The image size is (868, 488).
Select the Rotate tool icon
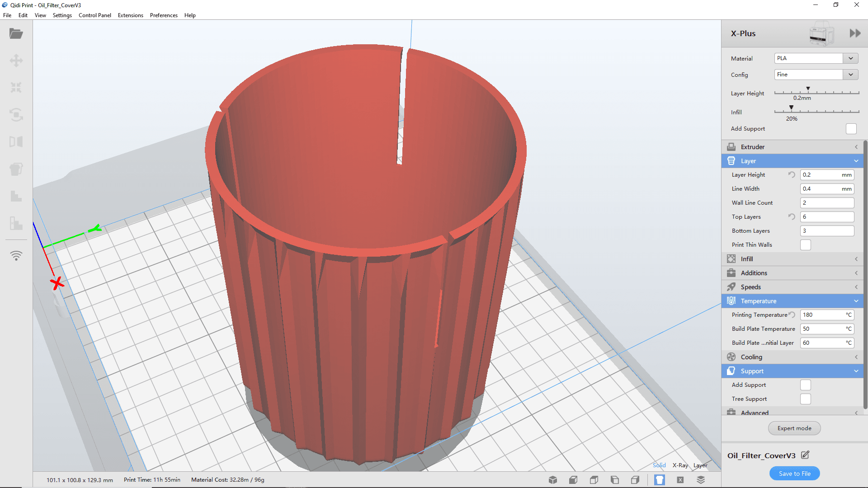tap(16, 115)
